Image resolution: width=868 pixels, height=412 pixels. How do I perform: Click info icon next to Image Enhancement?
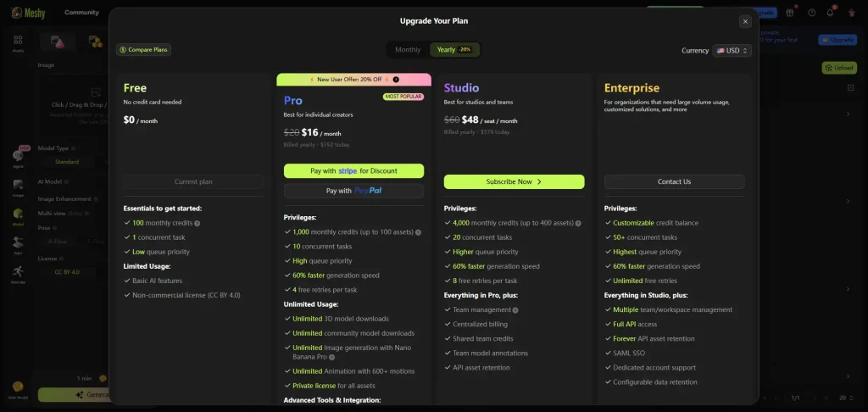click(x=96, y=199)
